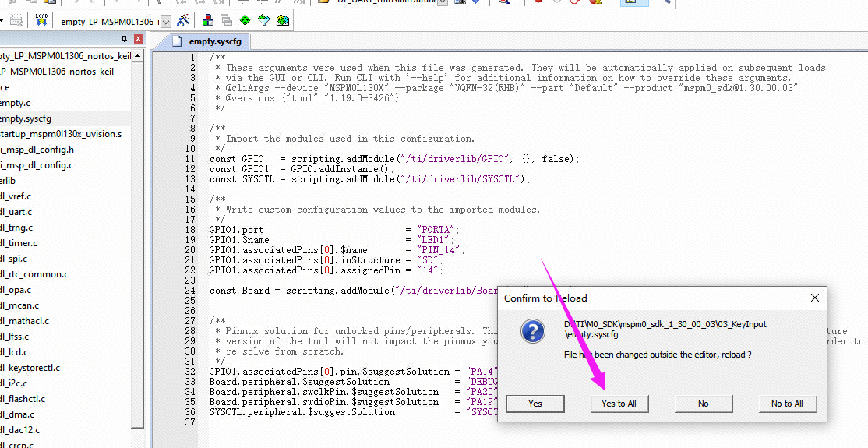Pin the Project panel with pushpin icon
The image size is (868, 448).
point(124,39)
